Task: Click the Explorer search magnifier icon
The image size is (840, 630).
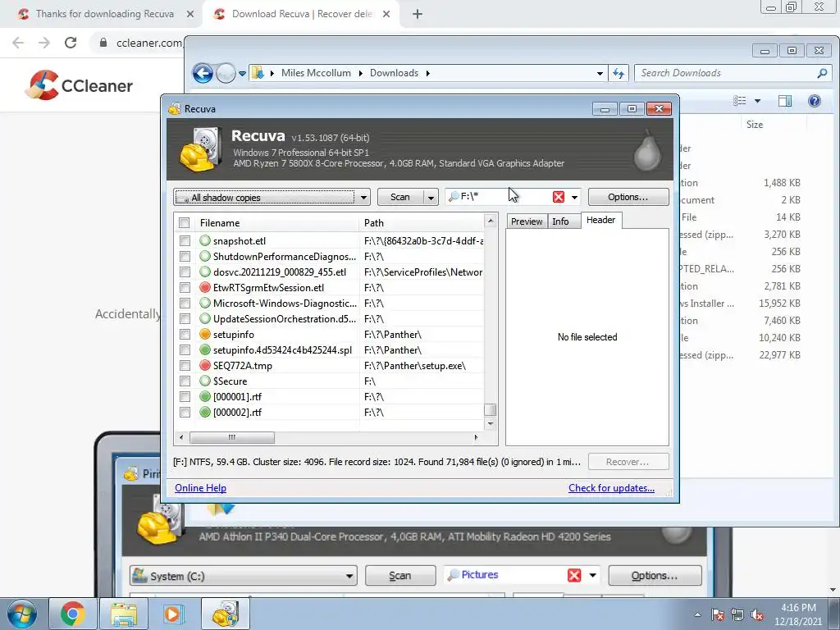Action: click(822, 73)
